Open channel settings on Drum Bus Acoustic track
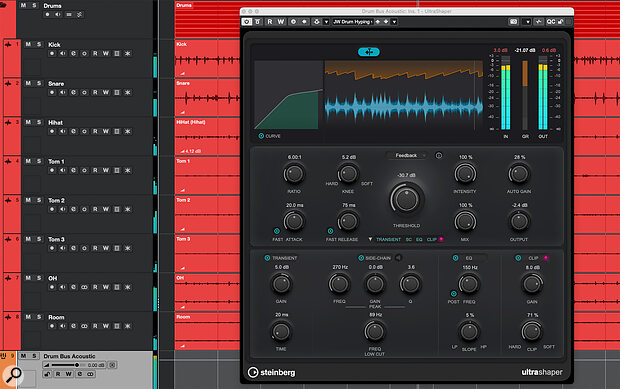This screenshot has height=389, width=620. click(x=79, y=374)
